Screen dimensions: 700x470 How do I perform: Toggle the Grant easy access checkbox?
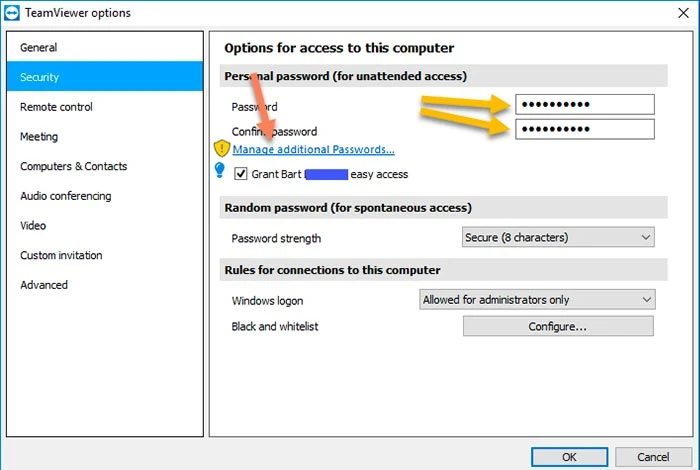tap(241, 174)
